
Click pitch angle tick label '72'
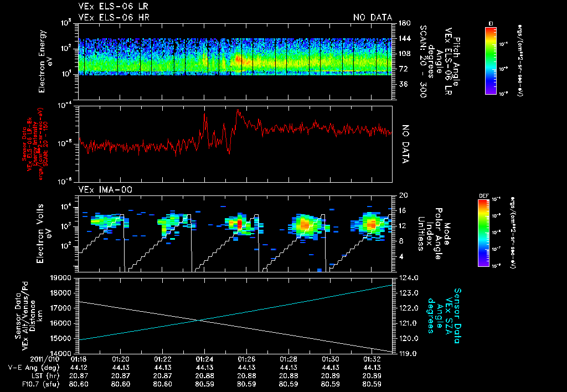click(403, 69)
